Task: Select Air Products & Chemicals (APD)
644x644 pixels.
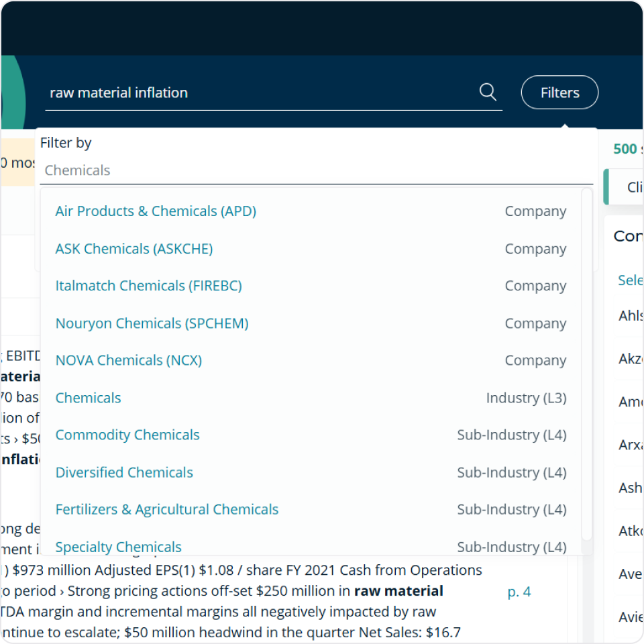Action: click(x=311, y=211)
